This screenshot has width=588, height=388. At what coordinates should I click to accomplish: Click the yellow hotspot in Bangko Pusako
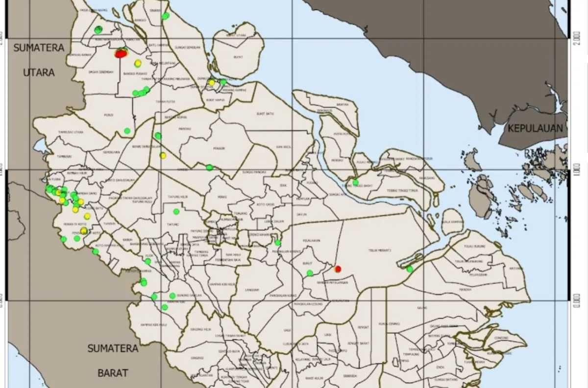tap(138, 63)
